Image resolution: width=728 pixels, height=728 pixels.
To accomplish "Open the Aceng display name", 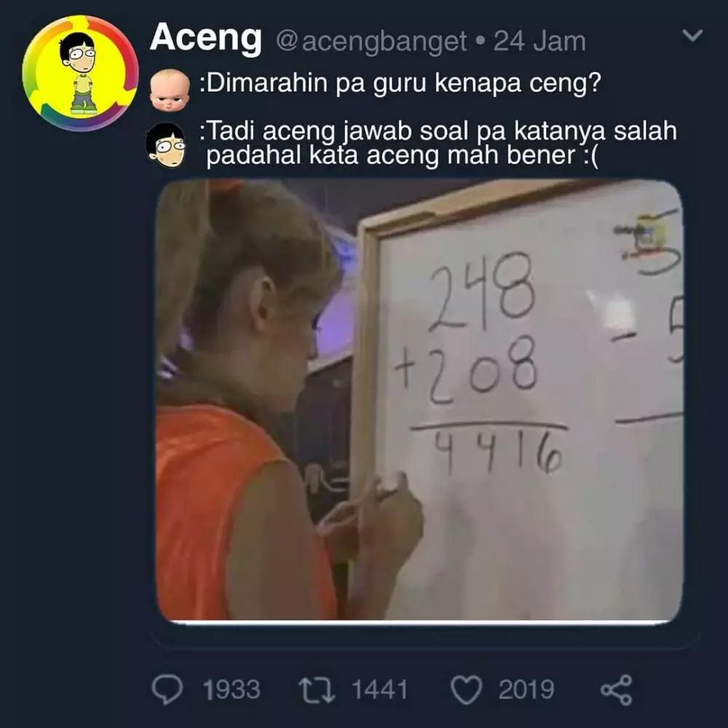I will (x=206, y=39).
